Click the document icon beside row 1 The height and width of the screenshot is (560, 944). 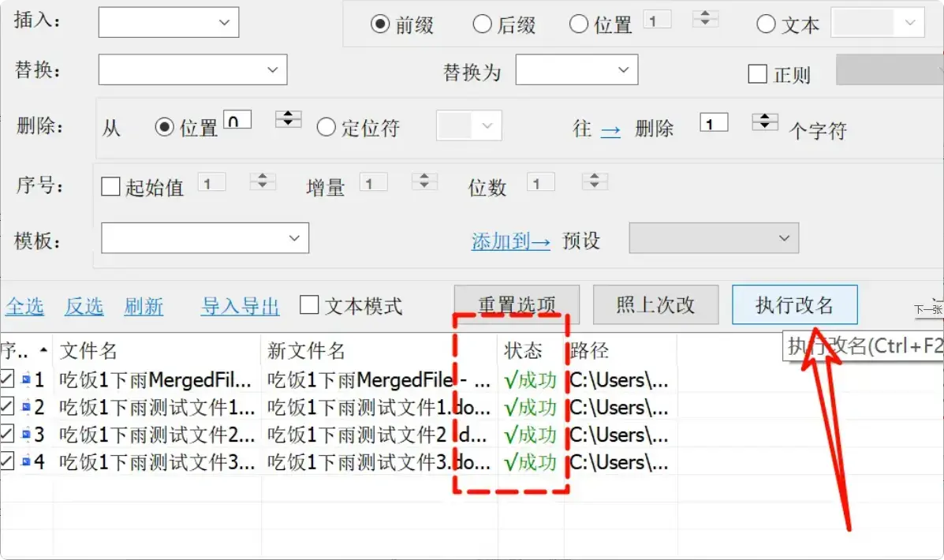coord(27,380)
